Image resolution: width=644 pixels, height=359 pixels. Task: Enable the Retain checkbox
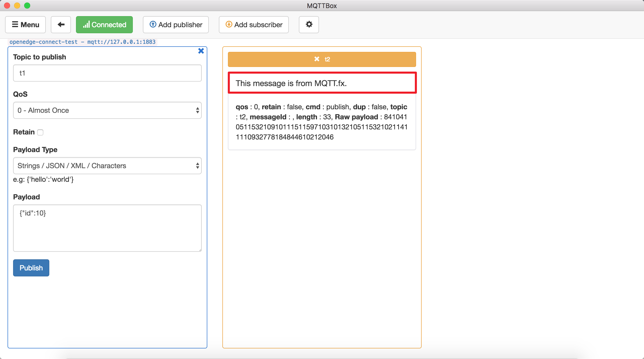(40, 132)
